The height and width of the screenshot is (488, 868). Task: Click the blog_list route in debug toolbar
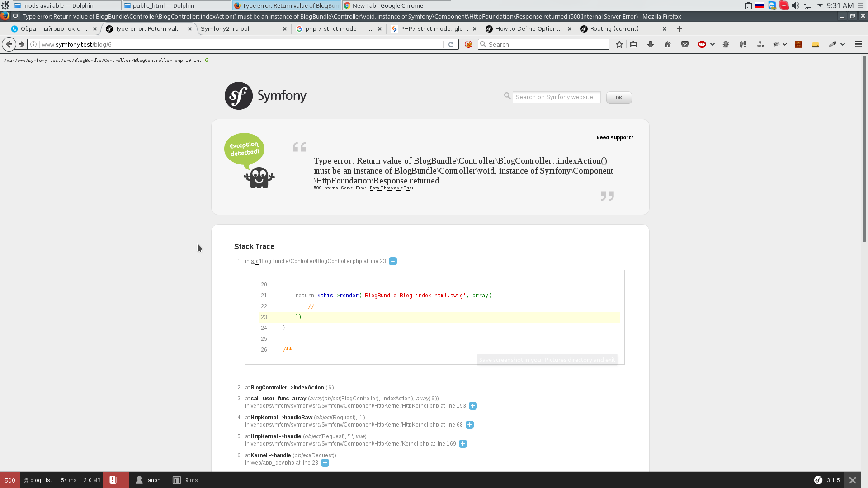[x=38, y=480]
